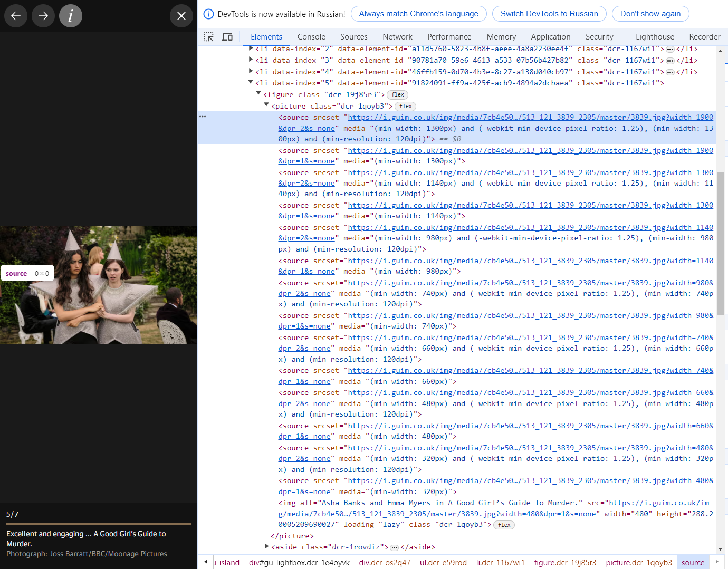Click the lightbox photo of two women
This screenshot has height=569, width=728.
tap(99, 285)
